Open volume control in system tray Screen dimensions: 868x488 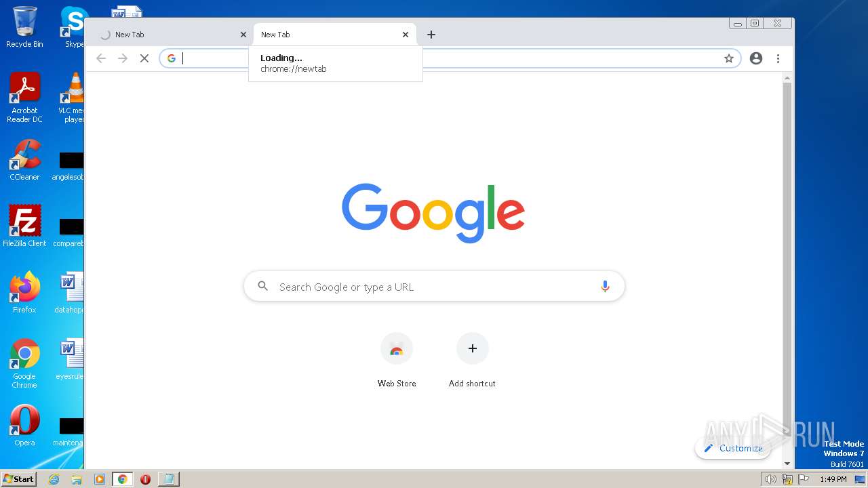coord(770,479)
